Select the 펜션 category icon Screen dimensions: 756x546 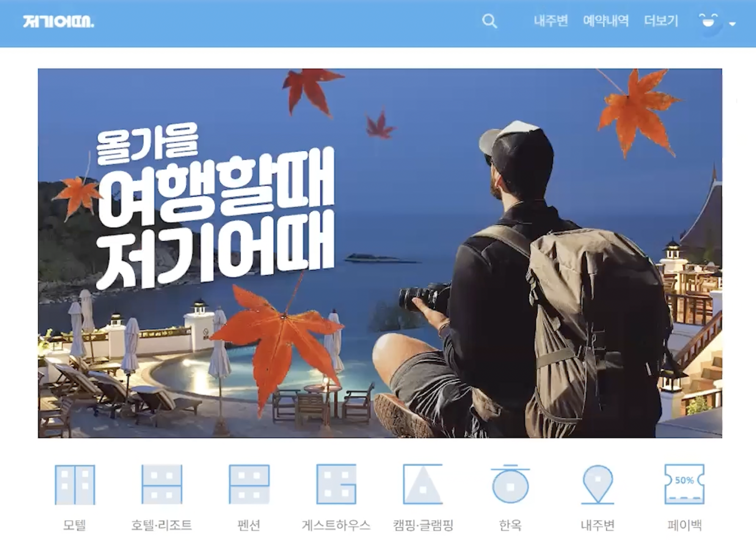(x=249, y=484)
